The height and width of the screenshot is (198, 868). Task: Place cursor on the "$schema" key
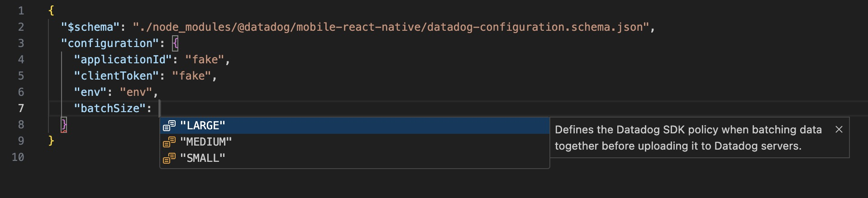(x=90, y=27)
